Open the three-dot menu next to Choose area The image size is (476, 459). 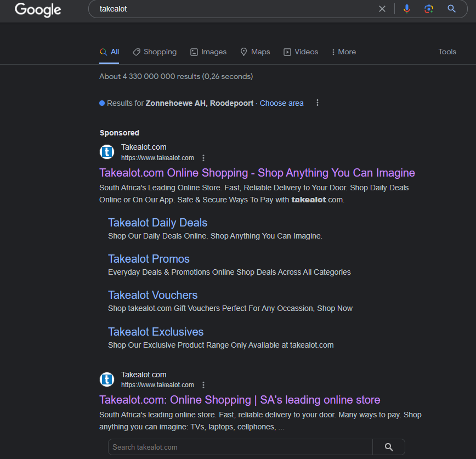click(x=317, y=103)
